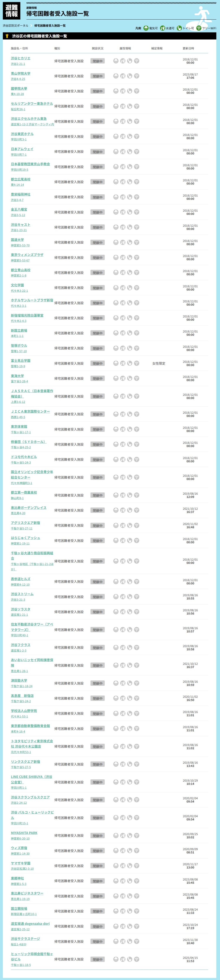Click the water icon in the 渋谷ストリーム row
Image resolution: width=220 pixels, height=980 pixels.
click(x=123, y=597)
